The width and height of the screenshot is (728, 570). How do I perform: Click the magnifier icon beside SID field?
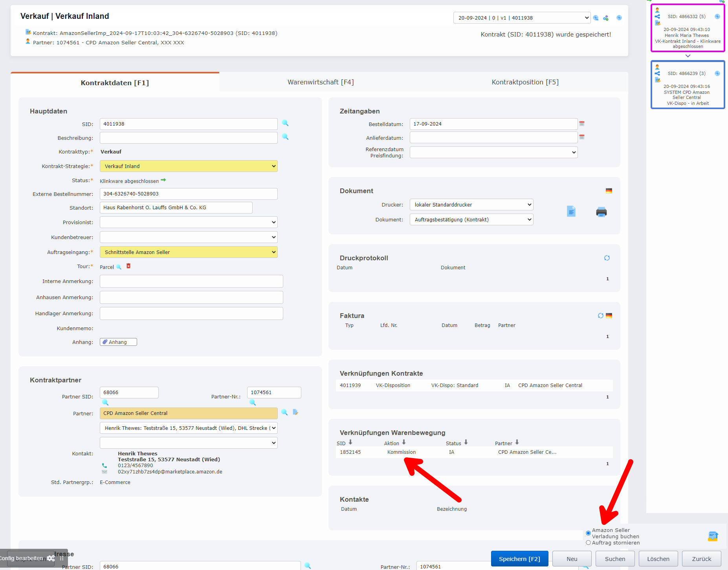click(285, 123)
